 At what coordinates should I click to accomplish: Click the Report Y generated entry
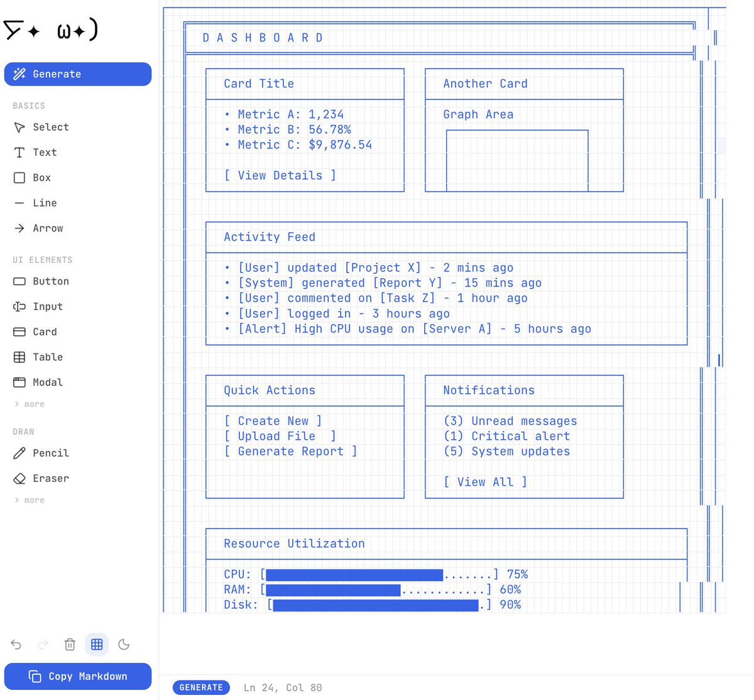tap(383, 283)
